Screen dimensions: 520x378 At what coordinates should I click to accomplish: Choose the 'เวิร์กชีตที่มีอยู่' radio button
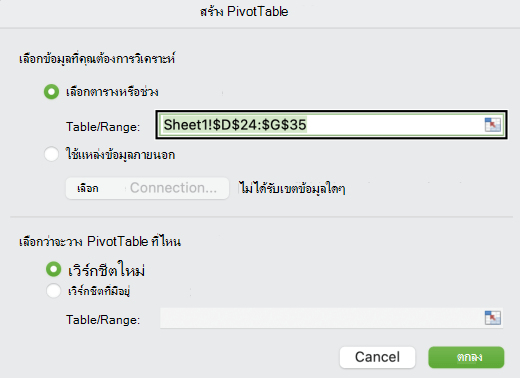pyautogui.click(x=53, y=290)
